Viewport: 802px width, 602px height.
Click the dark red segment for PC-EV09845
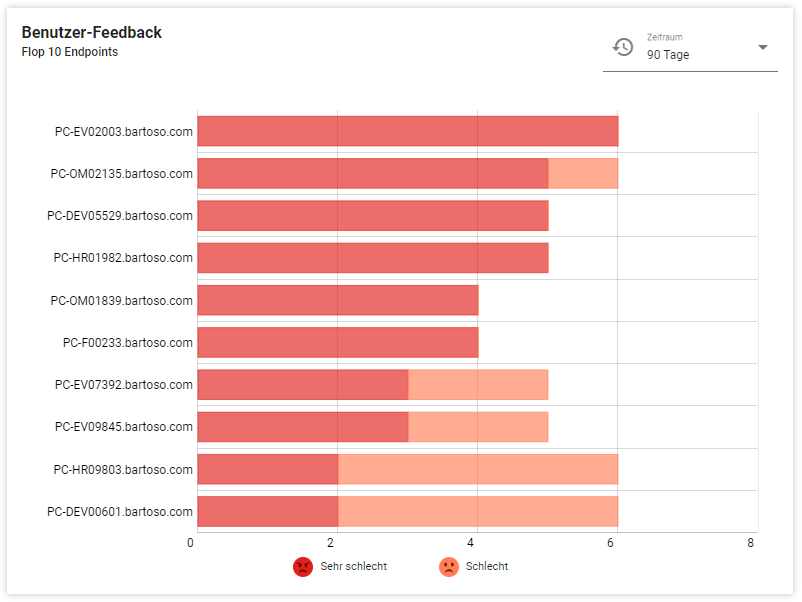click(x=302, y=427)
